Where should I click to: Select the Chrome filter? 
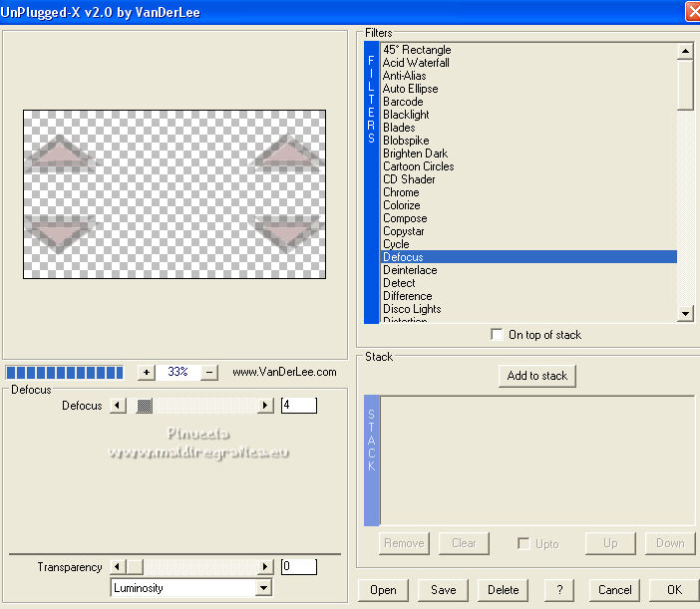[x=529, y=191]
